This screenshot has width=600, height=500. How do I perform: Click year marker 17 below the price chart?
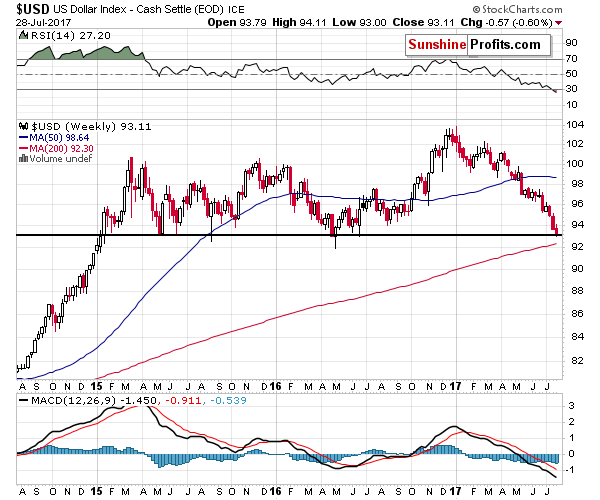[x=455, y=386]
